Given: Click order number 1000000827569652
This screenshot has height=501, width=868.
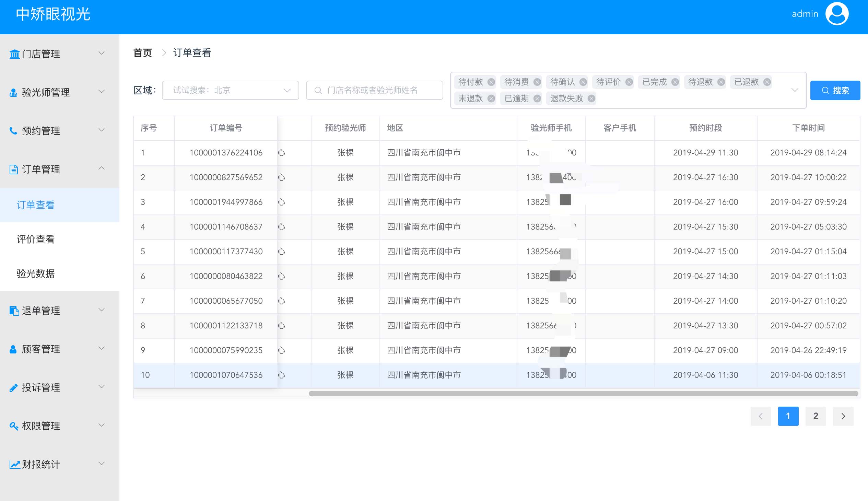Looking at the screenshot, I should tap(226, 177).
